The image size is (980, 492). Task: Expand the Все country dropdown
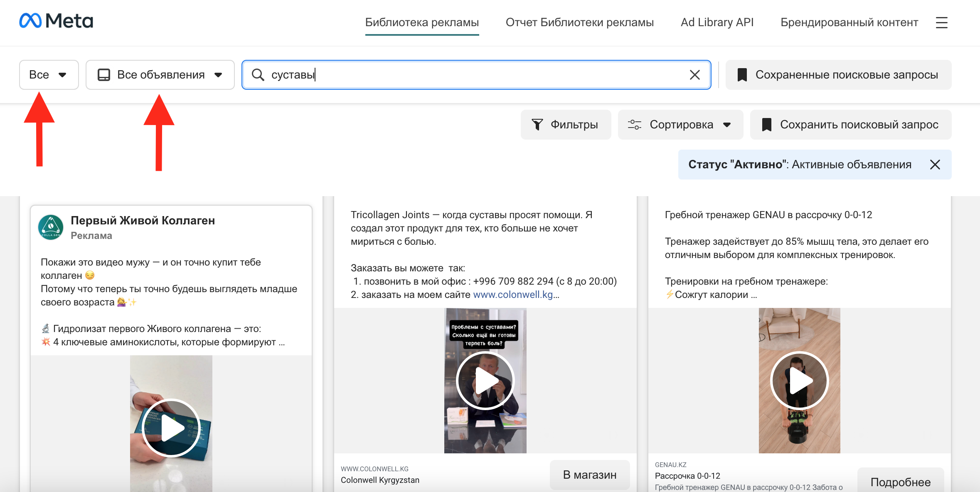click(49, 75)
